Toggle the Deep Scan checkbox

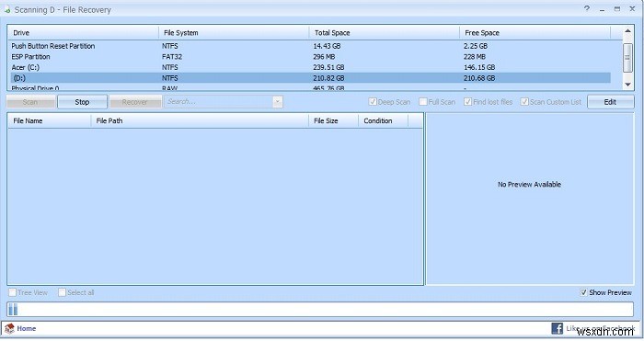pyautogui.click(x=373, y=102)
